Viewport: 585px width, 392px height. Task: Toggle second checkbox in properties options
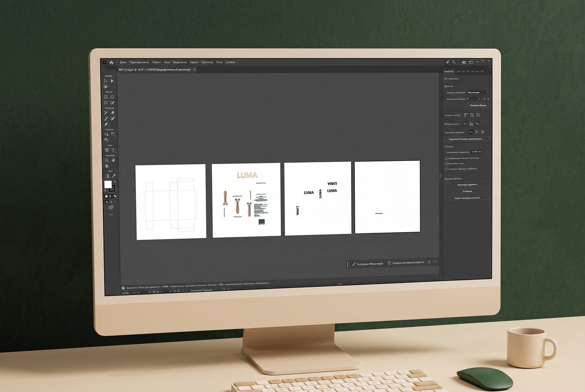click(x=446, y=164)
